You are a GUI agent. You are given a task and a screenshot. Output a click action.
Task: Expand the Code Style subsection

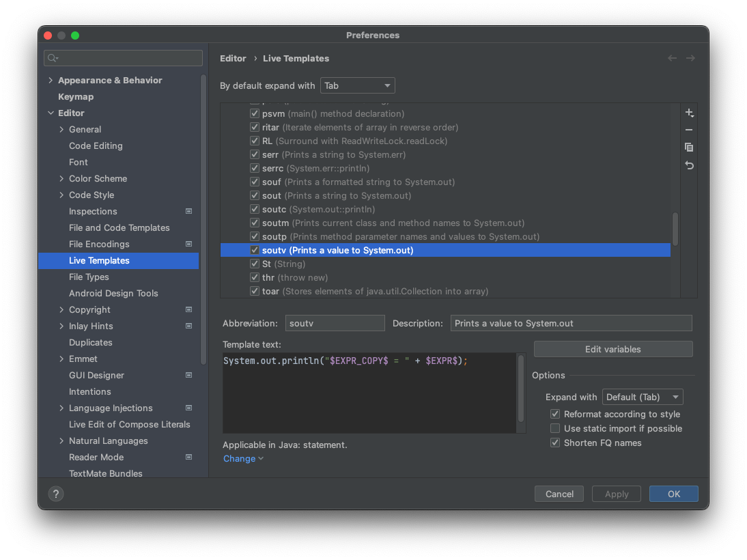coord(61,195)
